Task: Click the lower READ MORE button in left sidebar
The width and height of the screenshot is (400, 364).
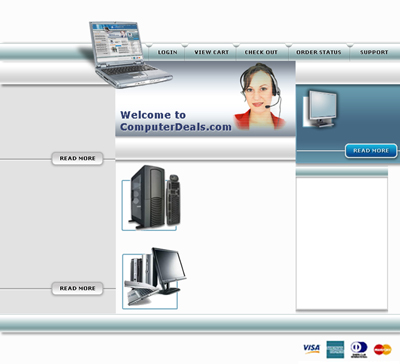Action: [x=77, y=288]
